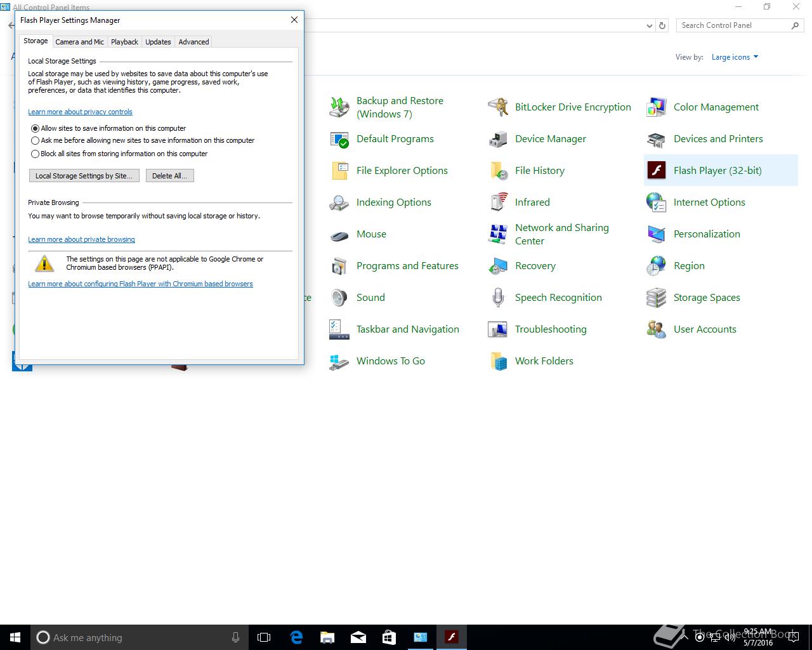Open the View by Large icons dropdown

(735, 57)
